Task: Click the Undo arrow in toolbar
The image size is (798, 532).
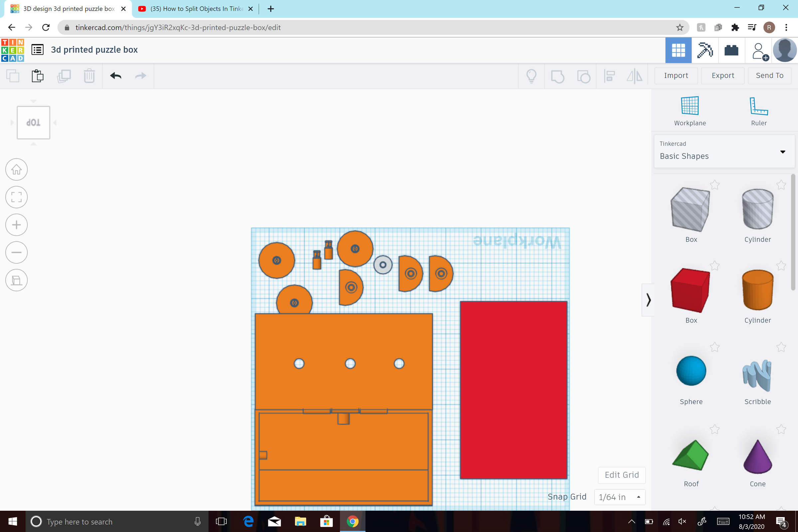Action: pos(116,76)
